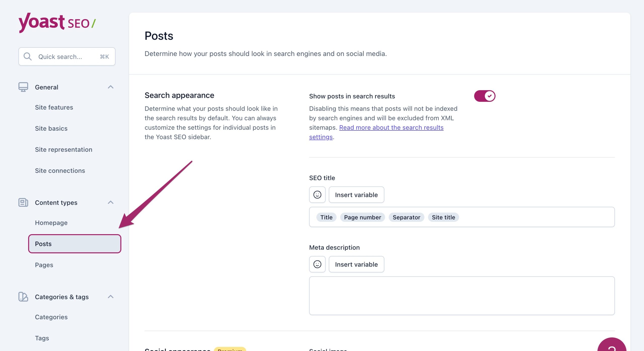
Task: Expand the General settings section
Action: click(110, 87)
